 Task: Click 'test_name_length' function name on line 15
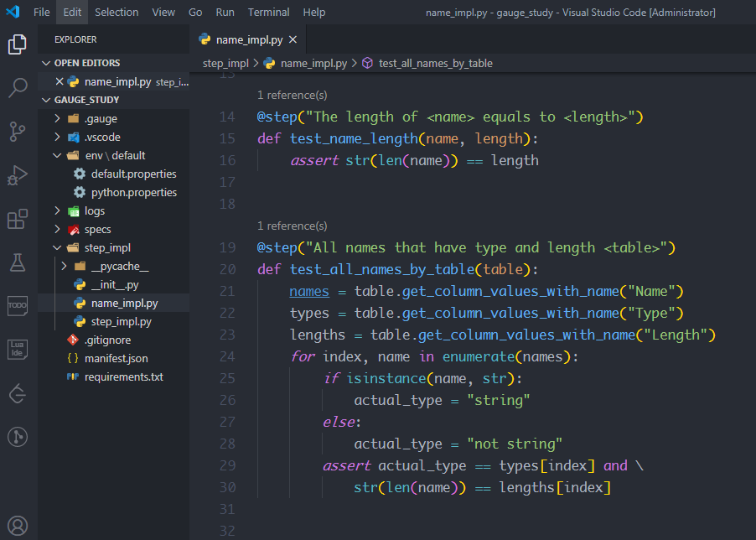[354, 138]
